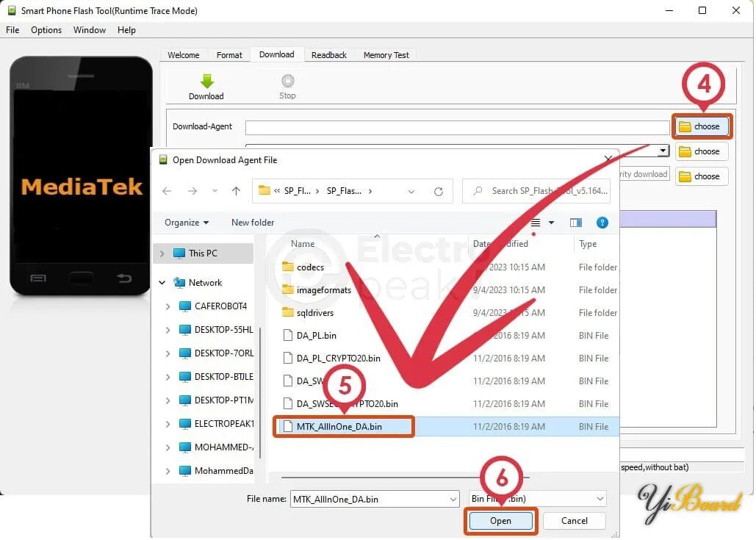Screen dimensions: 756x540
Task: Open the Options menu
Action: coord(46,30)
